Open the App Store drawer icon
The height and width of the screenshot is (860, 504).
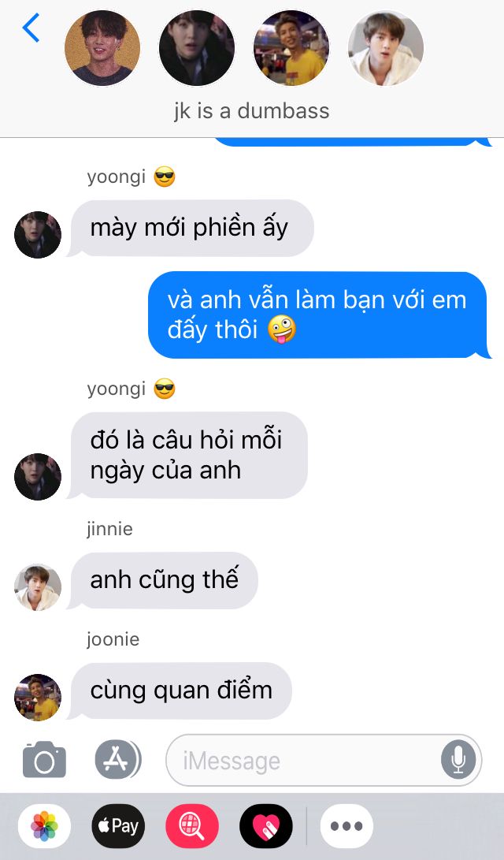[118, 760]
